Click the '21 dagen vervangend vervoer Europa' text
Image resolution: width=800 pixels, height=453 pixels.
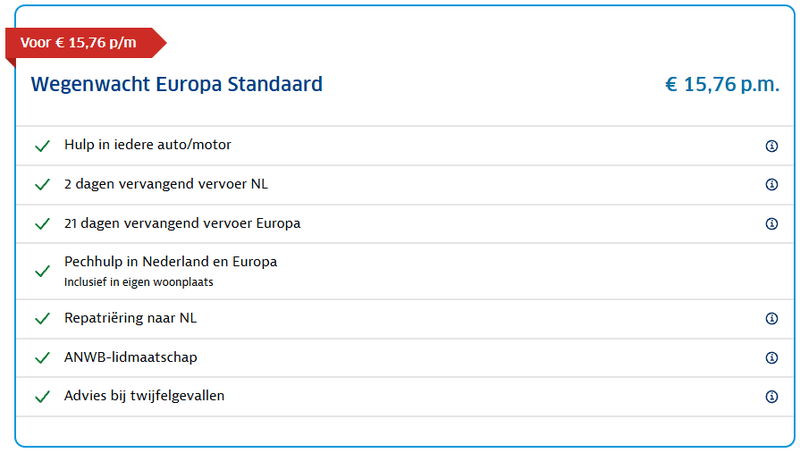click(182, 224)
